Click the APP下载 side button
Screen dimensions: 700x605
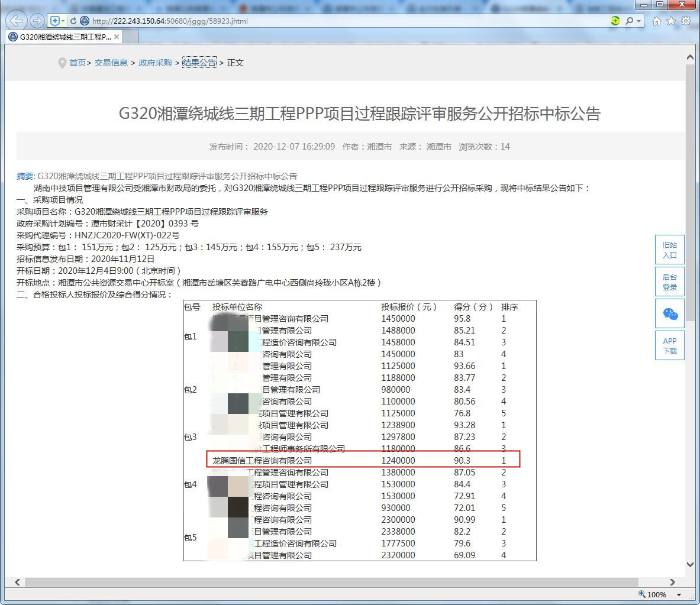[670, 345]
